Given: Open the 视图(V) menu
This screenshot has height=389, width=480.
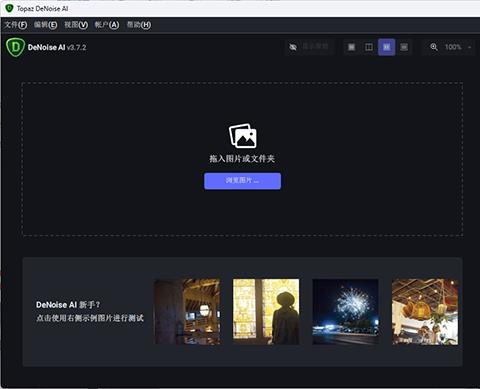Looking at the screenshot, I should pyautogui.click(x=76, y=25).
